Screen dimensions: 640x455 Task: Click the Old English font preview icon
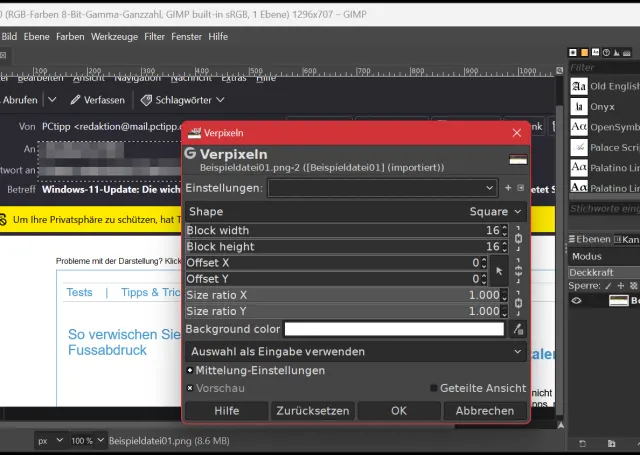(578, 86)
